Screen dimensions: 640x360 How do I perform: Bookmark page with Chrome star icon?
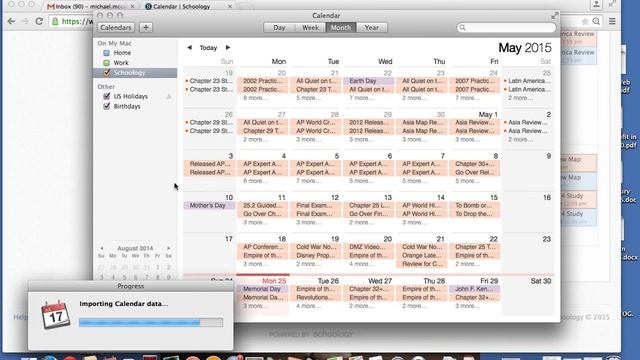(585, 21)
